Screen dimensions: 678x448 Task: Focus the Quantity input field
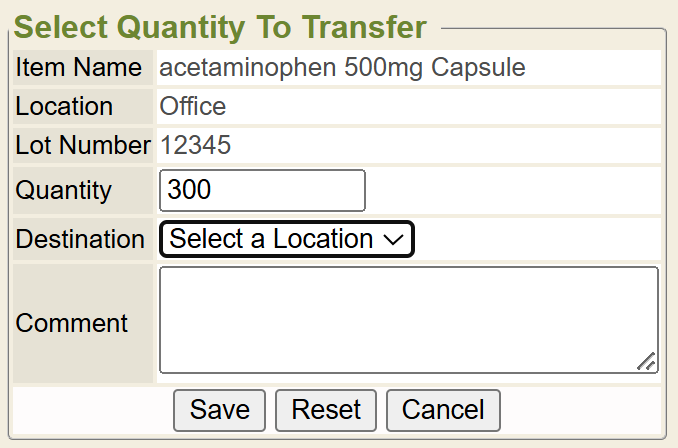262,191
